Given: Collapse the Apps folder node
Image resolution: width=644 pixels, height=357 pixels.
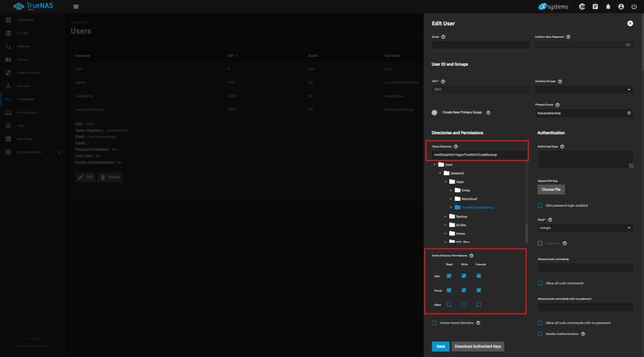Looking at the screenshot, I should click(x=445, y=182).
